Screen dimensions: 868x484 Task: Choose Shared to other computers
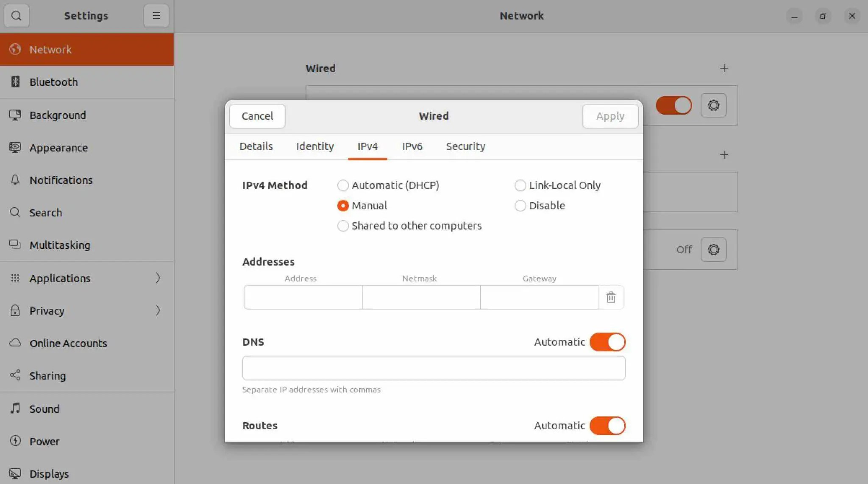(343, 226)
